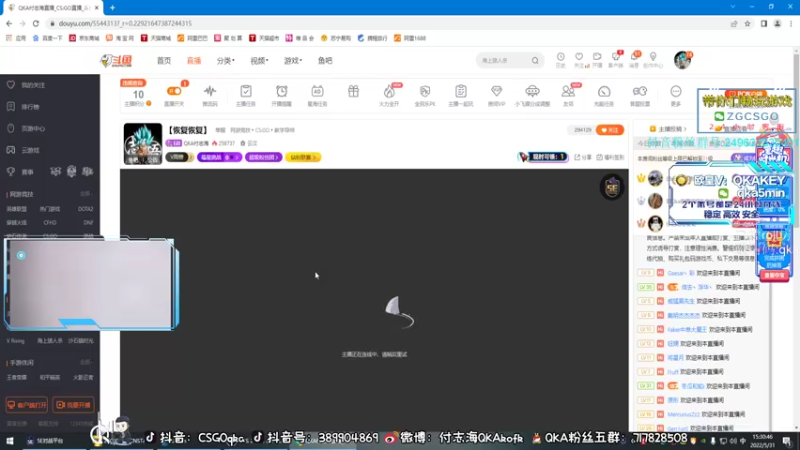Screen dimensions: 800x450
Task: Open the AD calendar task icon
Action: pyautogui.click(x=317, y=91)
